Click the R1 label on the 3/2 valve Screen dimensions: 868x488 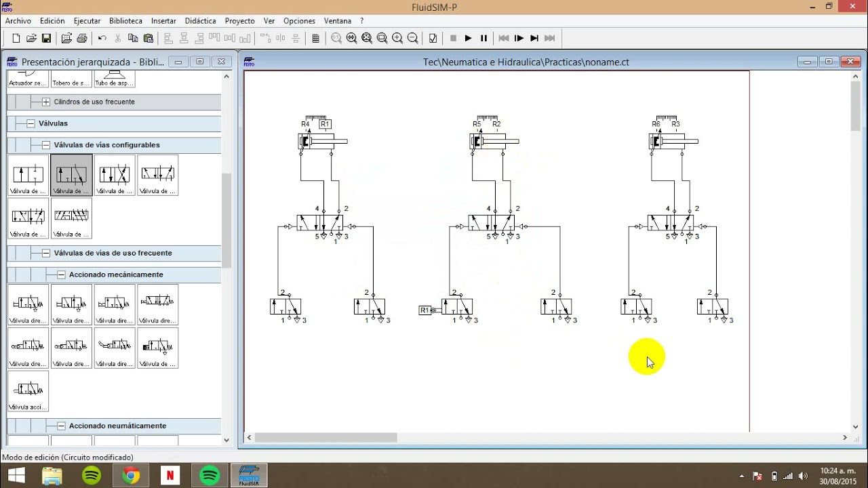click(x=425, y=310)
